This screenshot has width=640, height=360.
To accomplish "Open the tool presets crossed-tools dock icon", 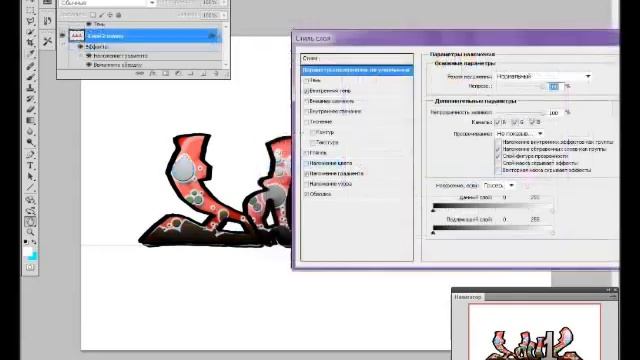I will [47, 41].
